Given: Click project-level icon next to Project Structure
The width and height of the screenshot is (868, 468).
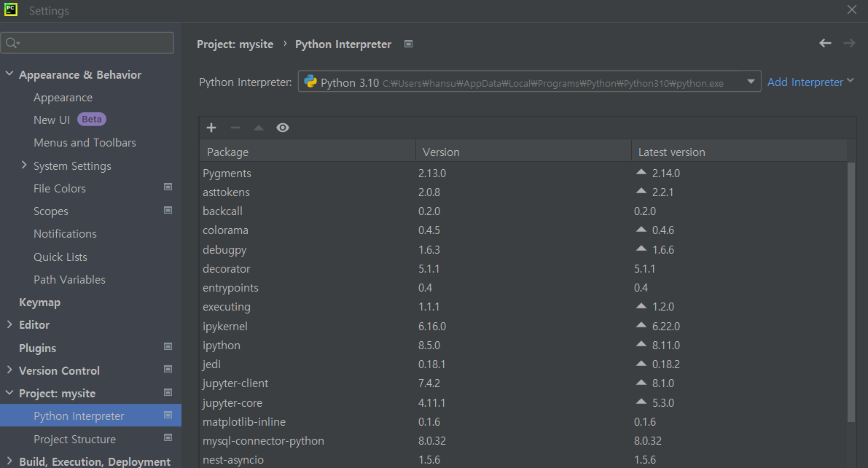Looking at the screenshot, I should click(x=168, y=438).
